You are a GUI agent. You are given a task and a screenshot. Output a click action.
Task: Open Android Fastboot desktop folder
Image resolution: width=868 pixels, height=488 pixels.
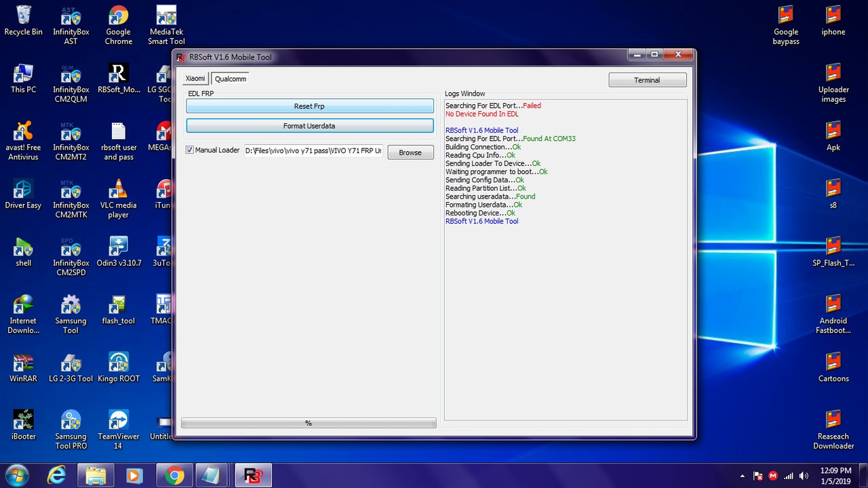pos(833,315)
